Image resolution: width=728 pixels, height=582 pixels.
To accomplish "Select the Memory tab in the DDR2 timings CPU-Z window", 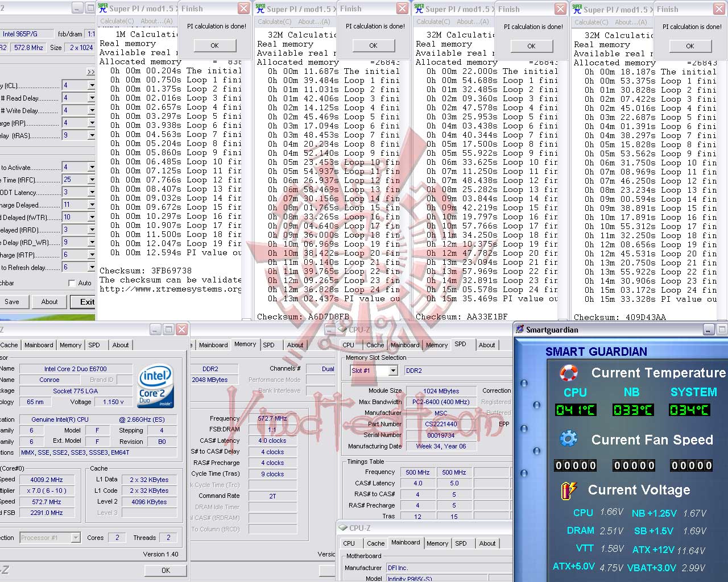I will point(245,344).
